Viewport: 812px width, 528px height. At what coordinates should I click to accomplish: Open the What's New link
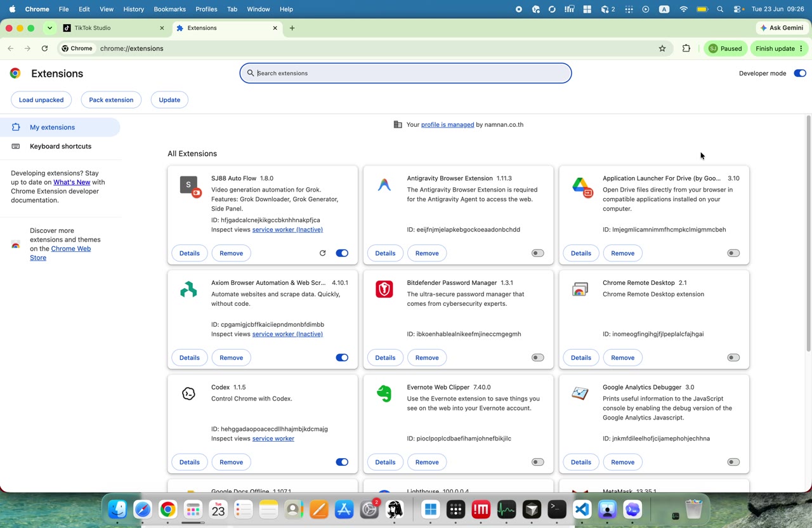pyautogui.click(x=72, y=182)
